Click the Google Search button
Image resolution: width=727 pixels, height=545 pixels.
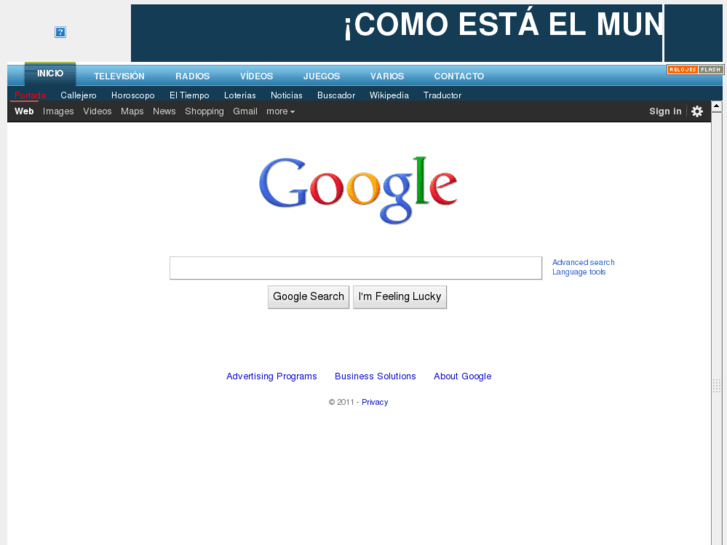(x=308, y=297)
